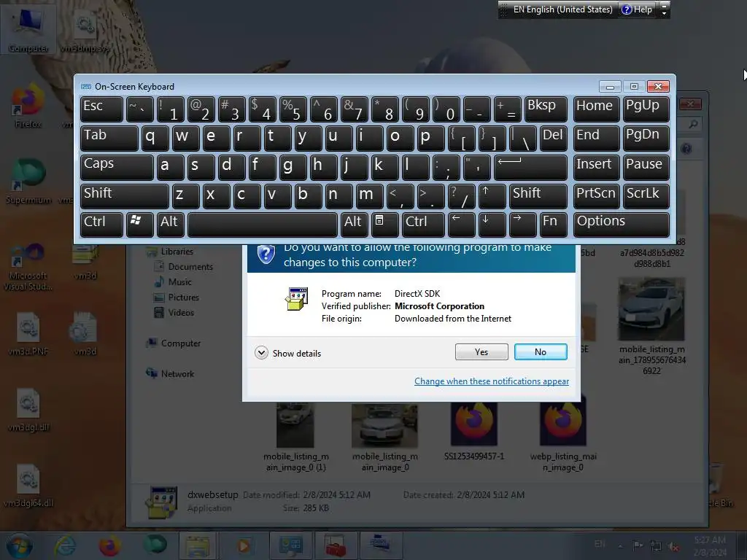
Task: Expand Show details in the UAC dialog
Action: pos(287,354)
